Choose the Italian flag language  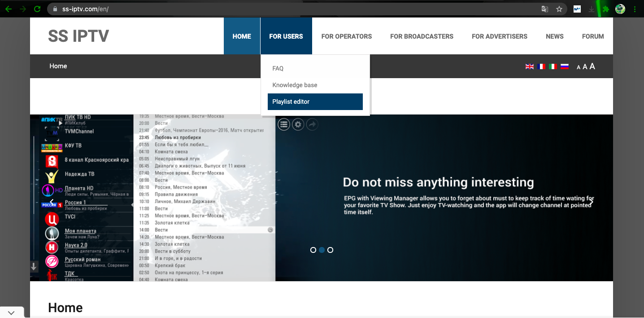(553, 66)
